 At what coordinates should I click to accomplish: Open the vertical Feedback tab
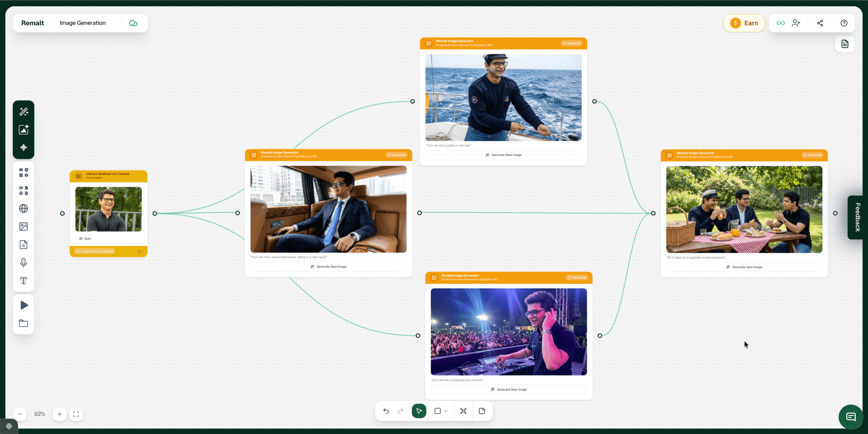[857, 217]
